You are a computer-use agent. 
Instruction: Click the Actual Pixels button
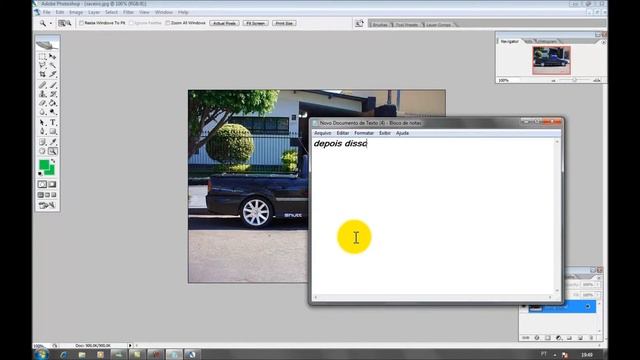pyautogui.click(x=224, y=23)
